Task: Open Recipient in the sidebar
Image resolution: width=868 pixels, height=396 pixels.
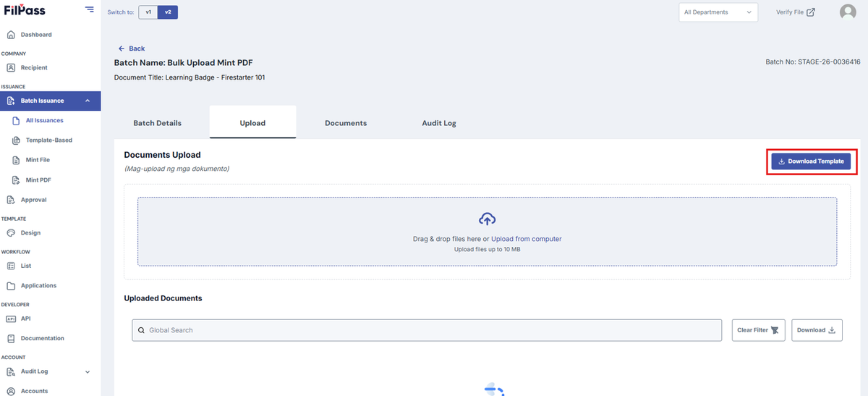Action: 34,67
